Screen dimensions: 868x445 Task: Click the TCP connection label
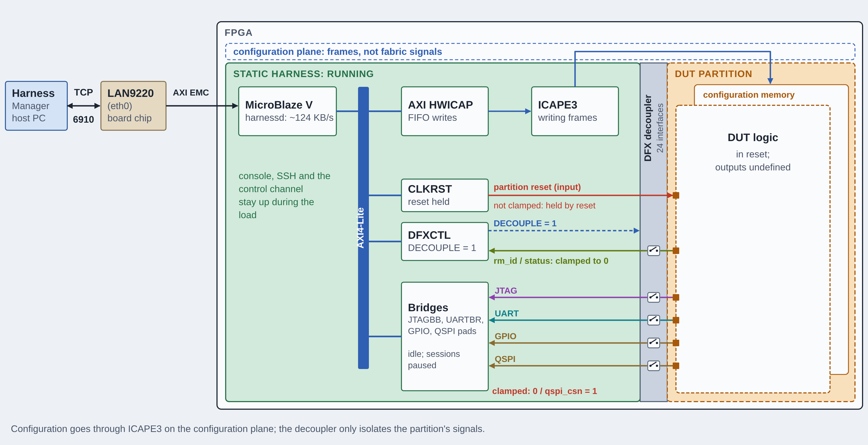point(84,92)
